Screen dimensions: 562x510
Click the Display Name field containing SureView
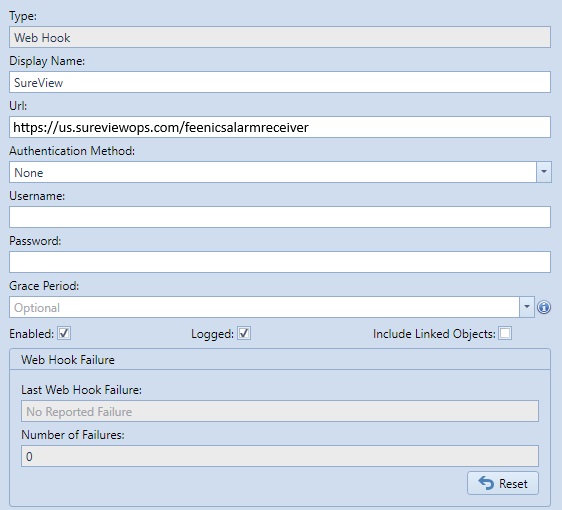click(280, 82)
